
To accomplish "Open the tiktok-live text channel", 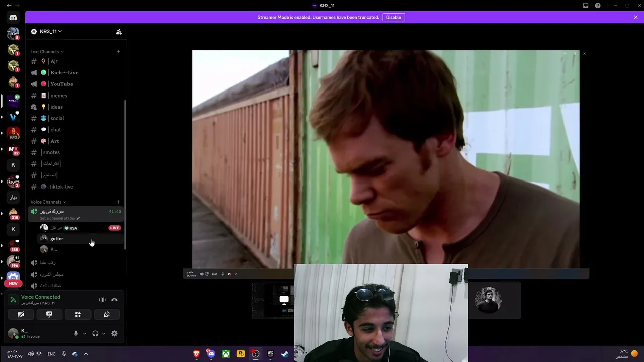I will [x=75, y=187].
